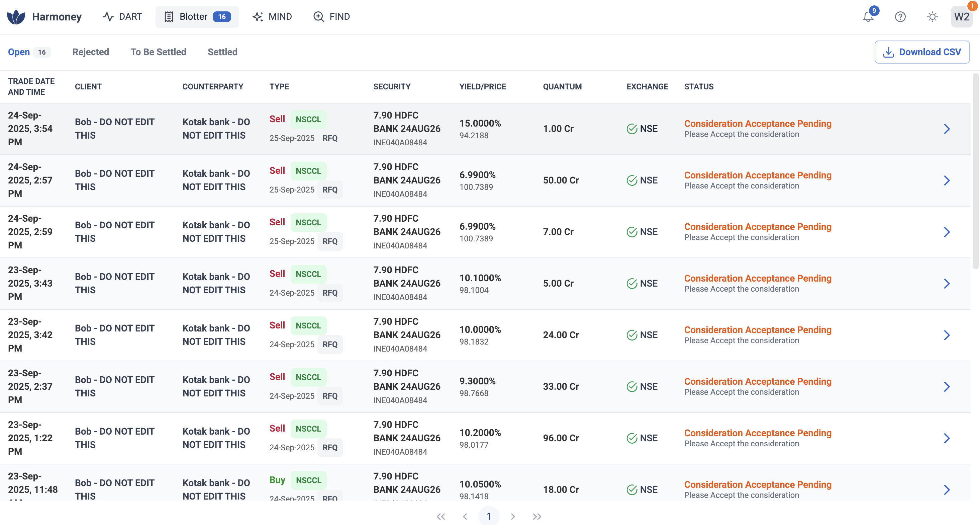Click the vertical scrollbar on the right
The image size is (980, 525).
click(x=975, y=171)
